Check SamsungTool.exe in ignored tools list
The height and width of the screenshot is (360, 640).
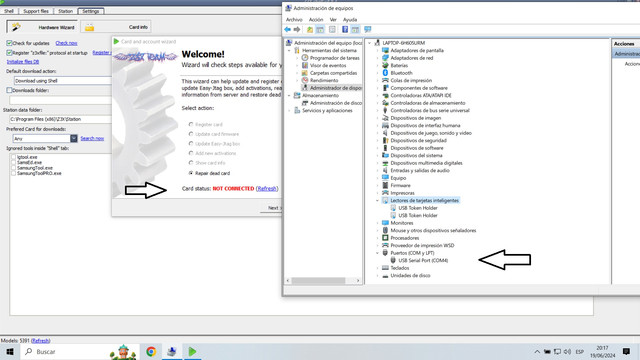pyautogui.click(x=14, y=168)
